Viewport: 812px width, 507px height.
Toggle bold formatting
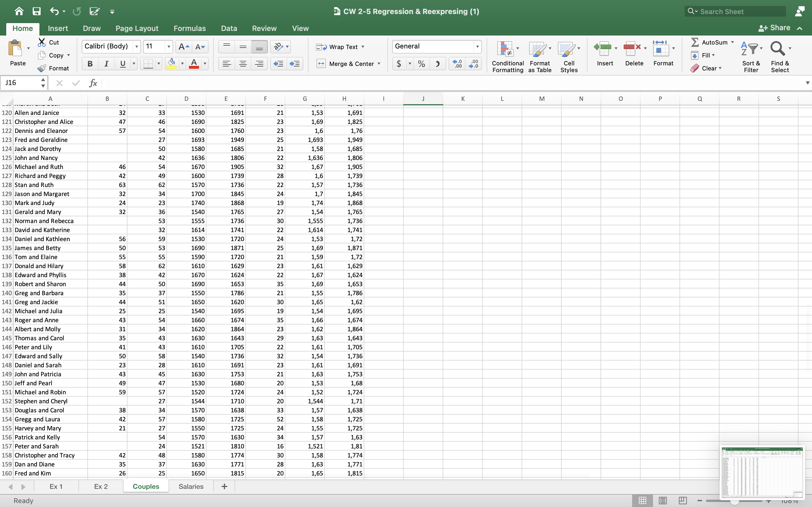click(90, 63)
